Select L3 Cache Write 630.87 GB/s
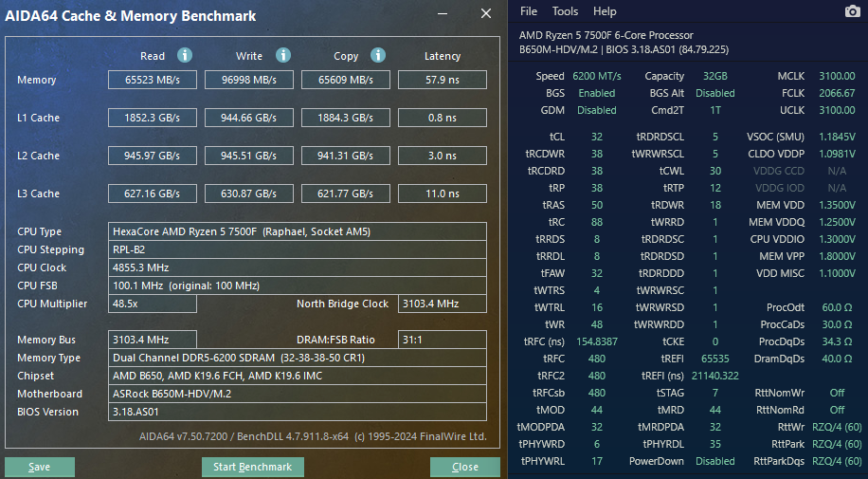Screen dimensions: 868x479 click(248, 193)
